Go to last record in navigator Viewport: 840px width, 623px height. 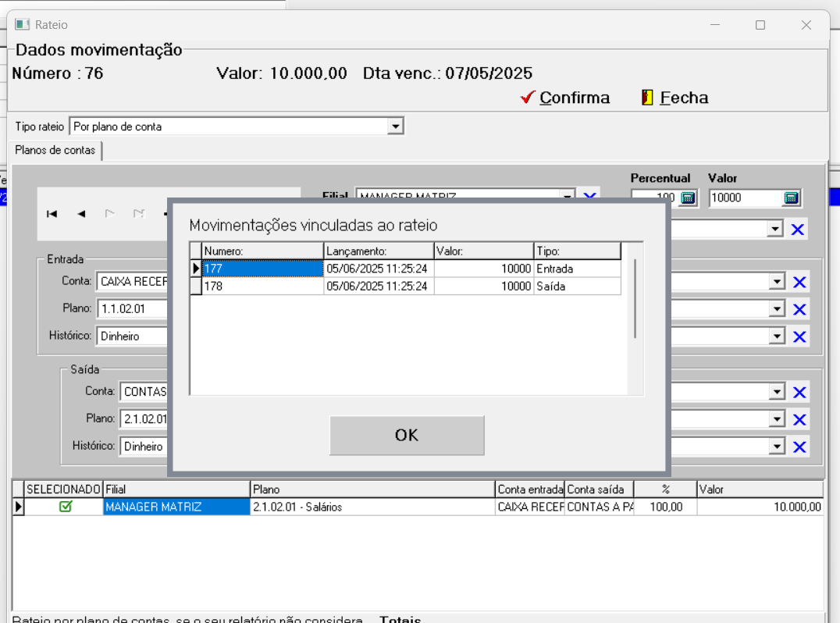point(139,214)
